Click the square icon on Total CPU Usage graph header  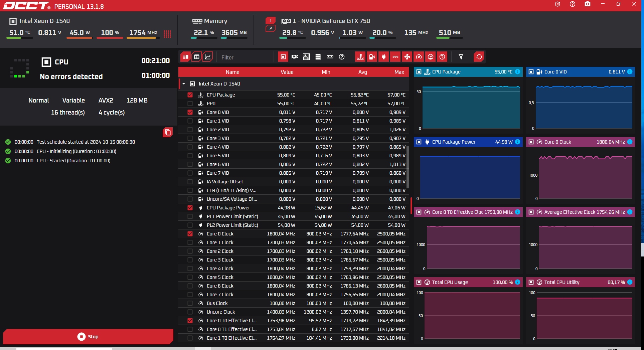[x=419, y=282]
